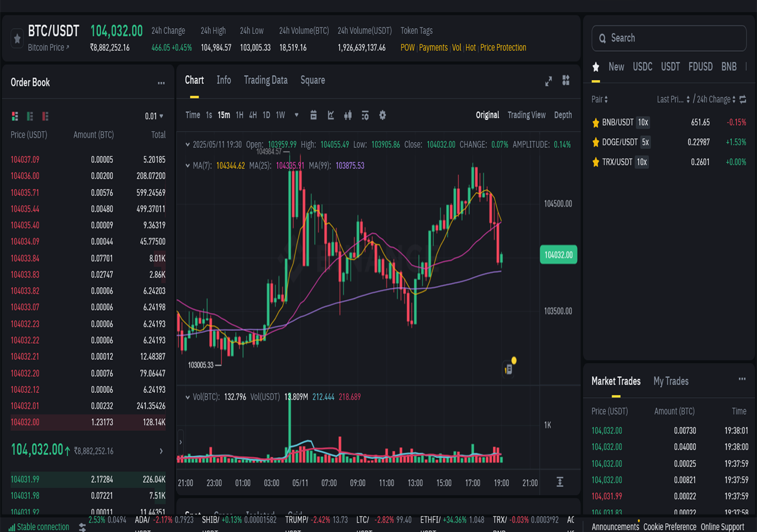Show buy orders only in order book
Screen dimensions: 757x532
pyautogui.click(x=30, y=116)
